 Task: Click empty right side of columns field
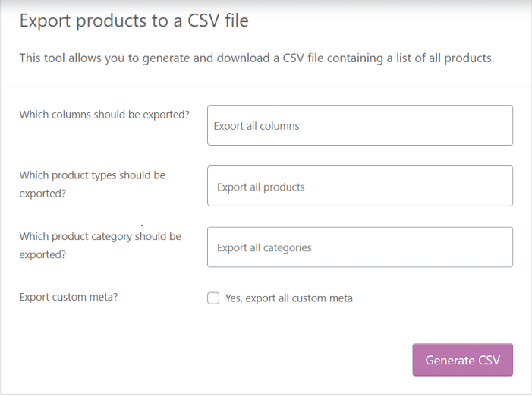pyautogui.click(x=455, y=125)
